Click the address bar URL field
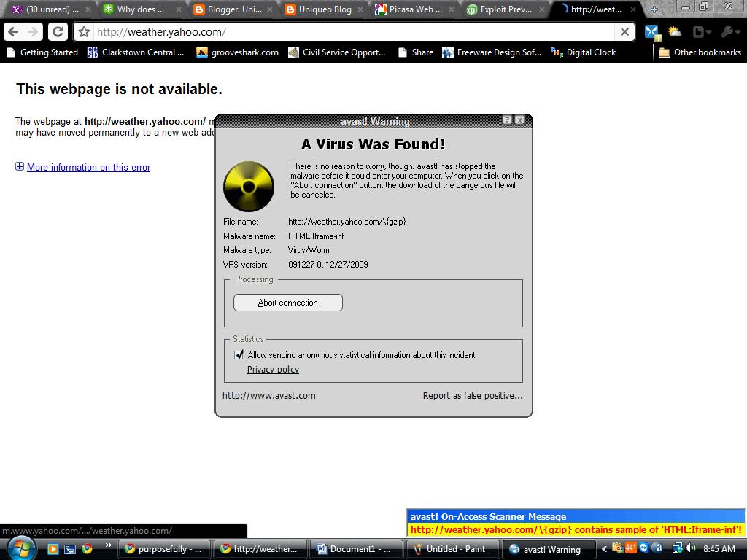Image resolution: width=747 pixels, height=560 pixels. click(352, 32)
